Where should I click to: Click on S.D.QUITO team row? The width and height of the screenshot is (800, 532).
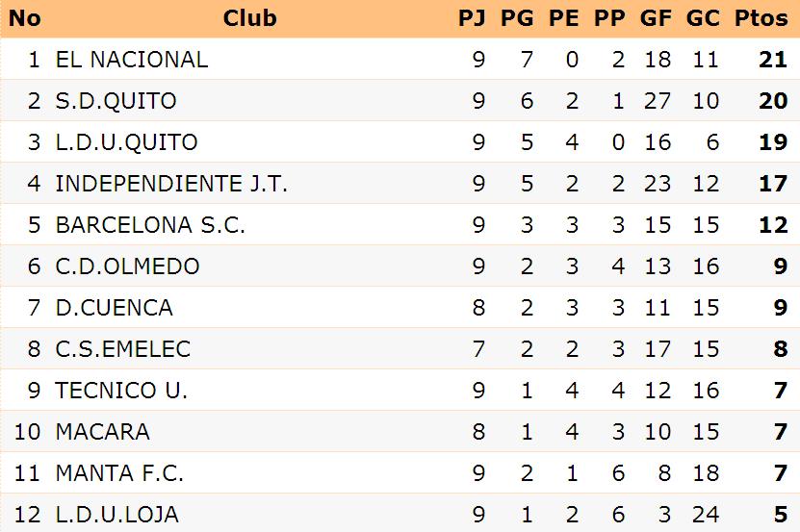point(400,100)
